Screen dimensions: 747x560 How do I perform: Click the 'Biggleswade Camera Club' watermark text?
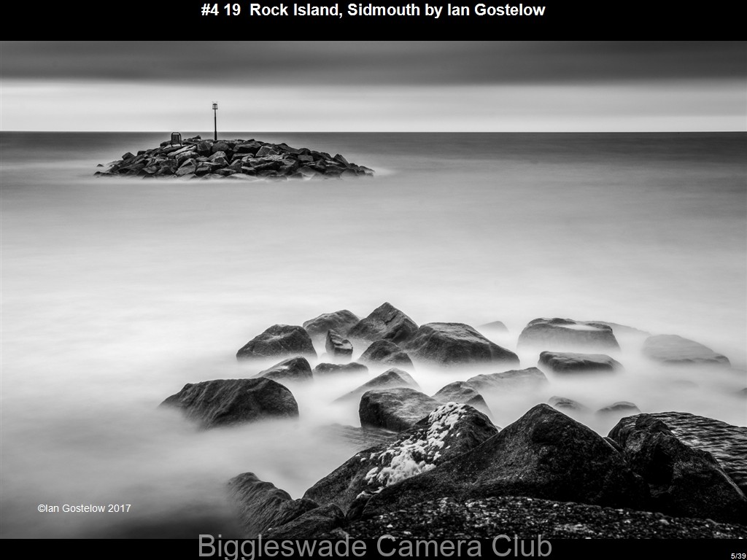[x=374, y=547]
